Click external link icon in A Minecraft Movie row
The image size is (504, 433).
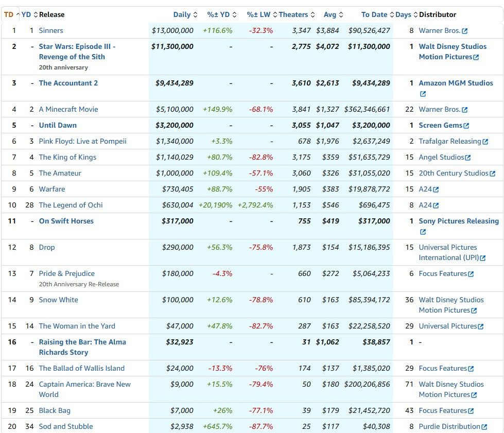click(464, 110)
